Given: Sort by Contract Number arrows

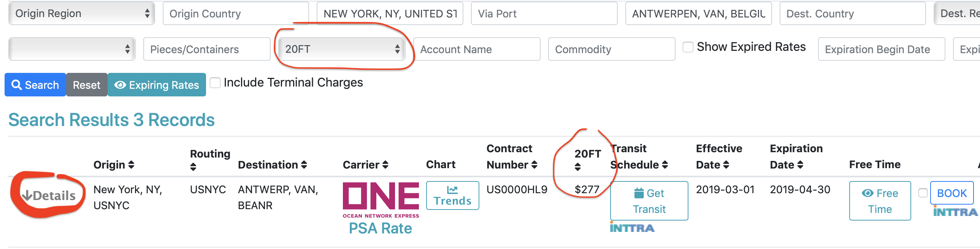Looking at the screenshot, I should pyautogui.click(x=534, y=165).
